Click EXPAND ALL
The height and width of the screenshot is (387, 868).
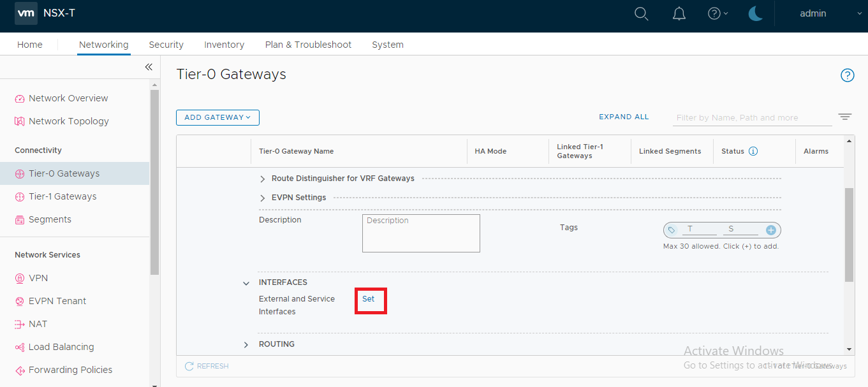[x=624, y=117]
